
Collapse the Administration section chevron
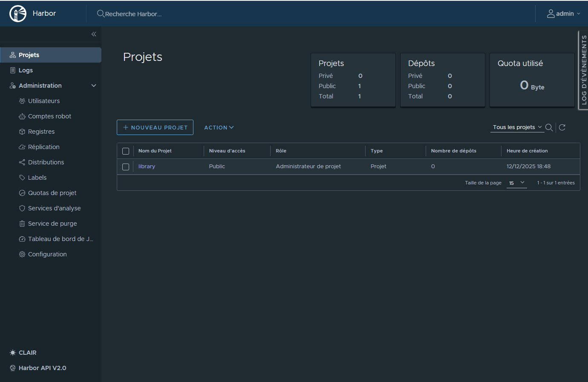coord(94,86)
